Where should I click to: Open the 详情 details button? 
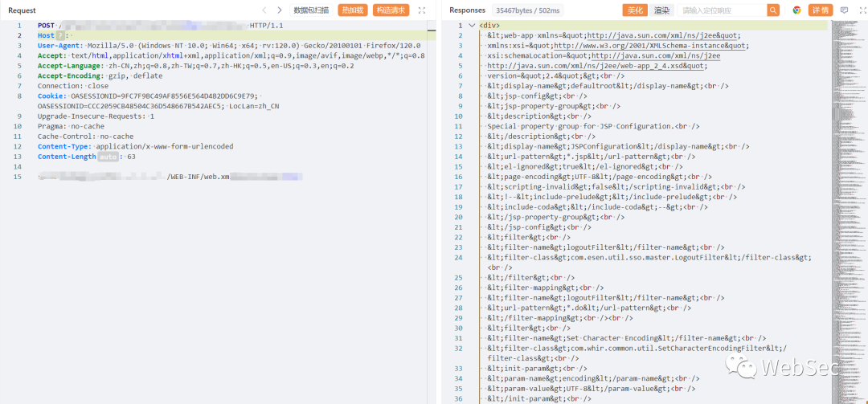(x=821, y=10)
